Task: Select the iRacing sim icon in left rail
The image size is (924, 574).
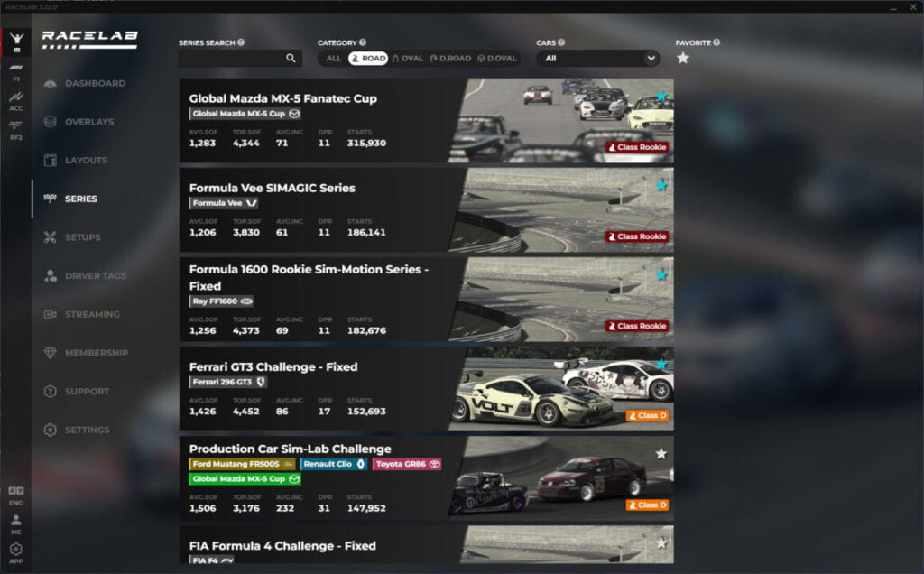Action: pyautogui.click(x=16, y=42)
